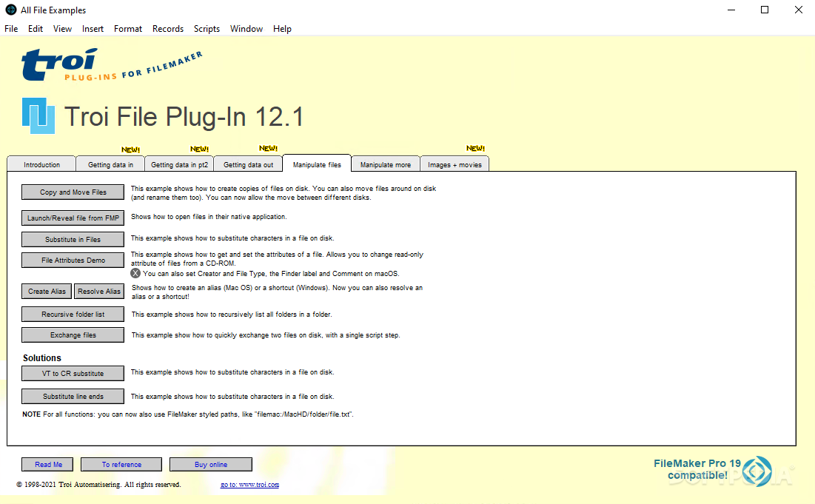Click the Troi plug-ins for FileMaker logo
815x504 pixels.
coord(111,65)
